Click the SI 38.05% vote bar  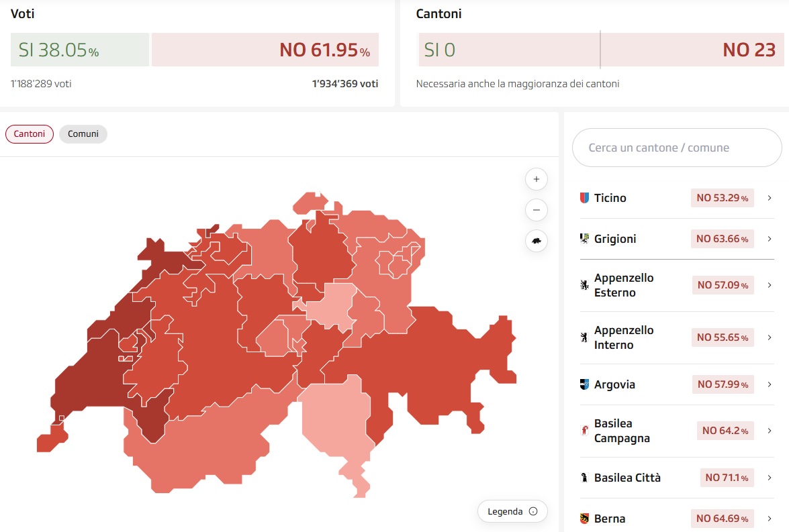(80, 50)
